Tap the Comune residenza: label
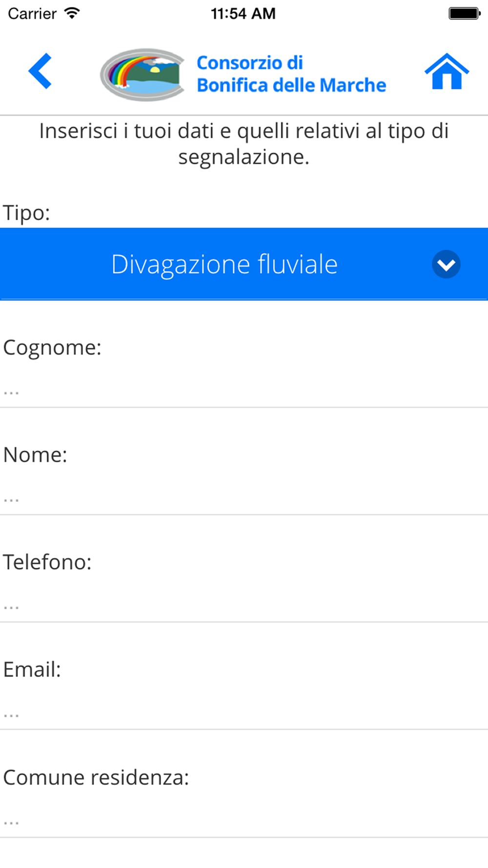Screen dimensions: 488x868 pyautogui.click(x=96, y=777)
